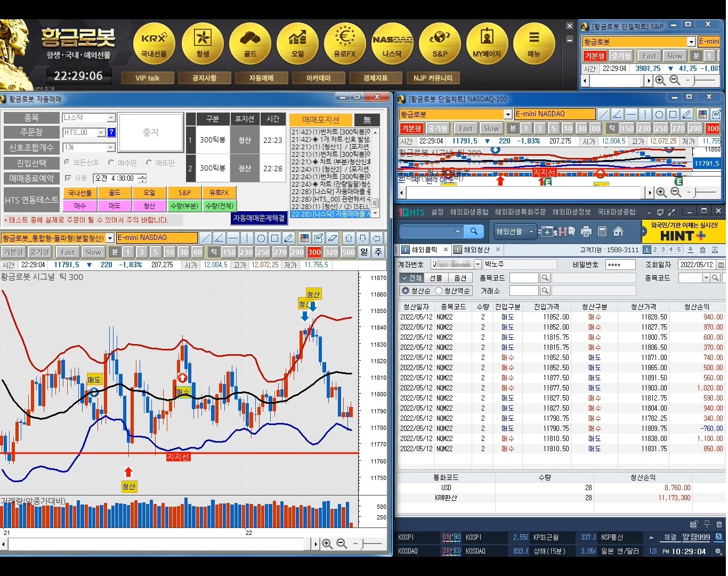Click the search magnifier button in 1QHTS
This screenshot has height=576, width=728.
pos(474,231)
